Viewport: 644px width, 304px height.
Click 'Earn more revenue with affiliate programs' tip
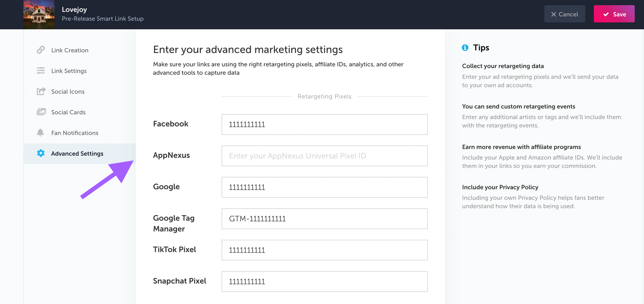521,147
